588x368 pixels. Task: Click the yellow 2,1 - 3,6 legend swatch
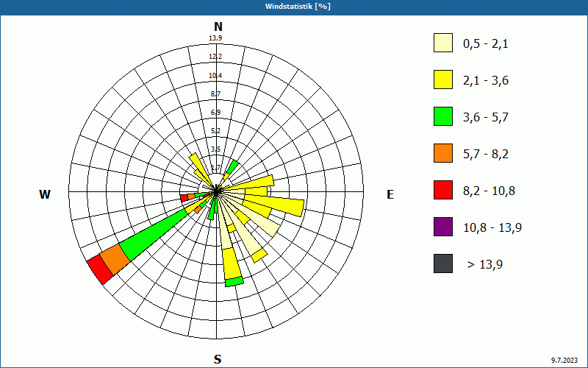click(443, 79)
